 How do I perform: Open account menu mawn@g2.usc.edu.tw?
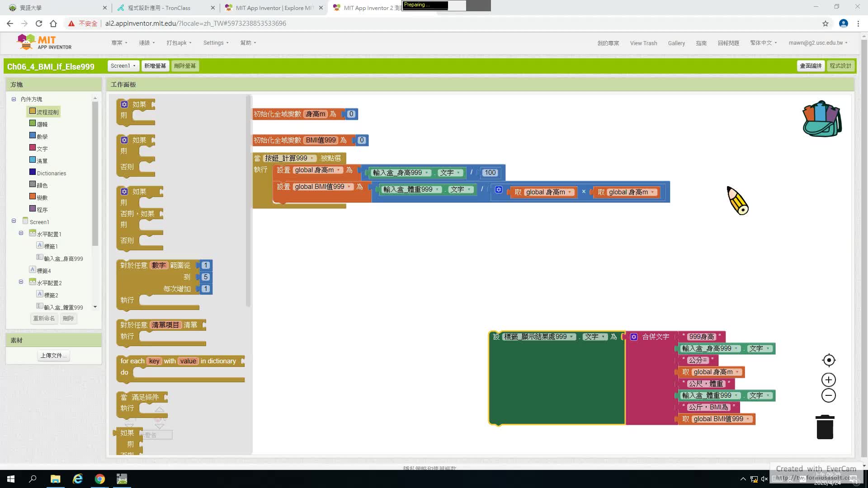pos(818,43)
